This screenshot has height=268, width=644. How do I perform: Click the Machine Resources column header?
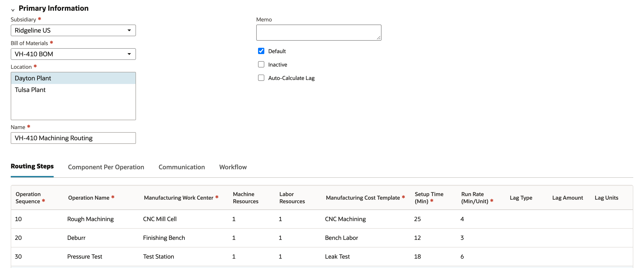(x=246, y=198)
